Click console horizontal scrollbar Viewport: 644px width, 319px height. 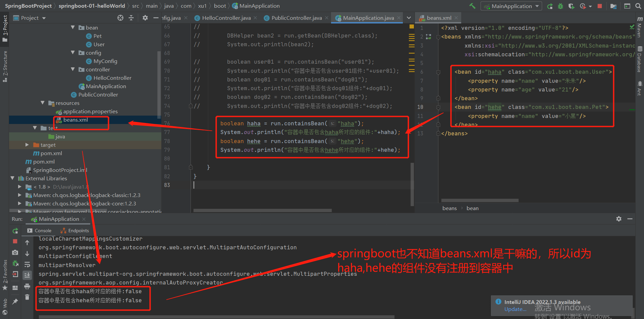tap(217, 317)
